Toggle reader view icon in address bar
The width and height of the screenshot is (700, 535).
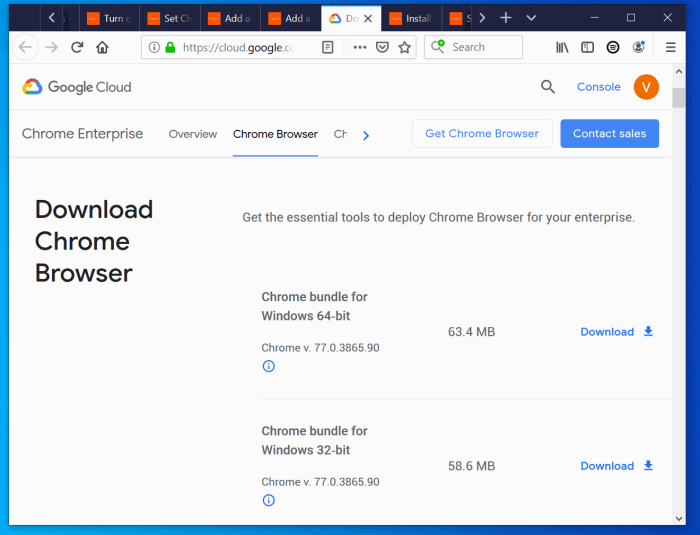[x=328, y=47]
